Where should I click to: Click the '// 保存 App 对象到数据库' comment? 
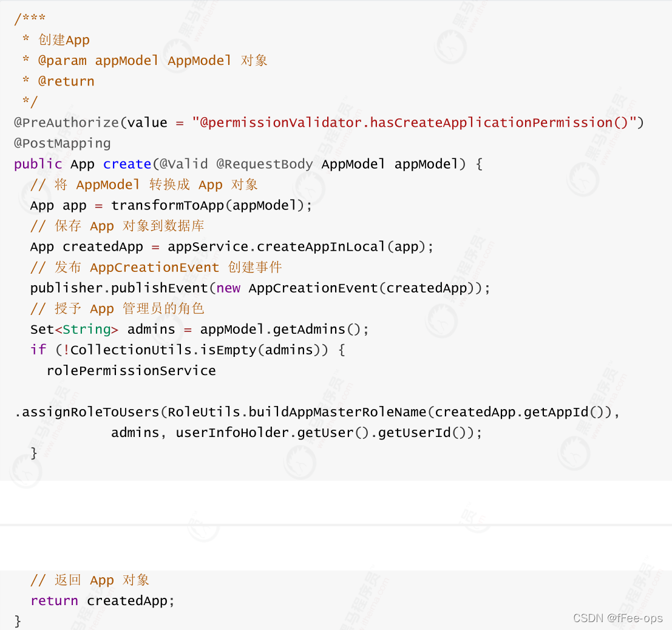(x=117, y=226)
